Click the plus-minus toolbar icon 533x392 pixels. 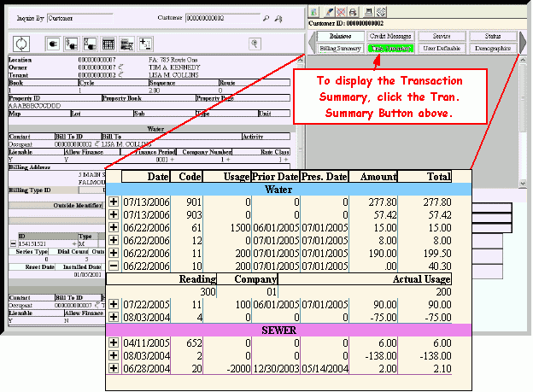(145, 44)
